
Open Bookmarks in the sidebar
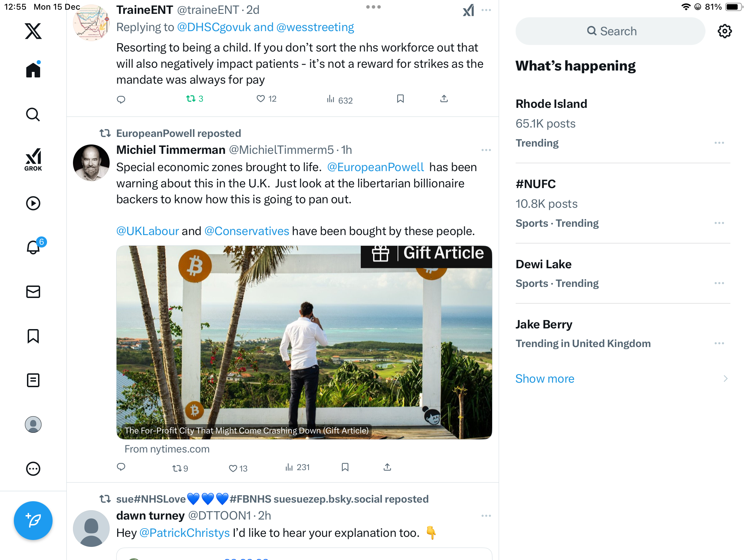(x=33, y=336)
